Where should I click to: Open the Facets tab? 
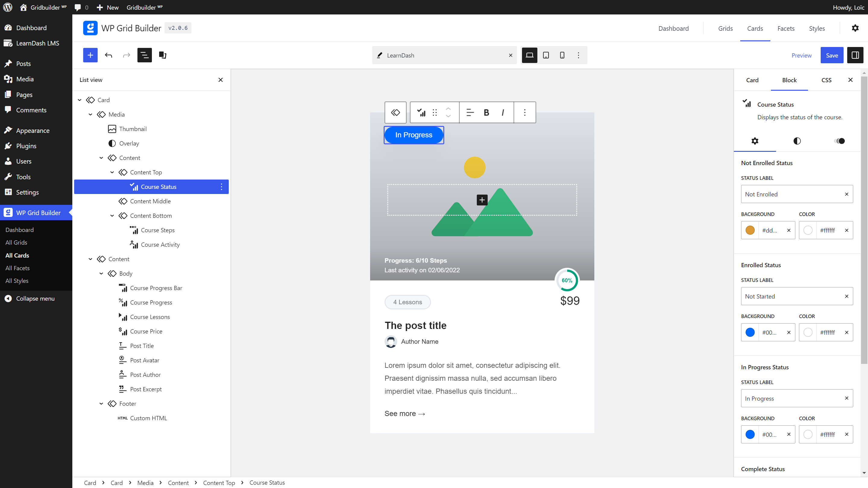[786, 28]
